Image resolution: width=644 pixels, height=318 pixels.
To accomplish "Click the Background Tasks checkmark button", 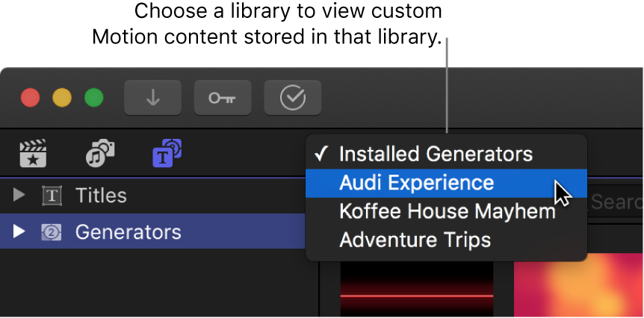I will (293, 98).
